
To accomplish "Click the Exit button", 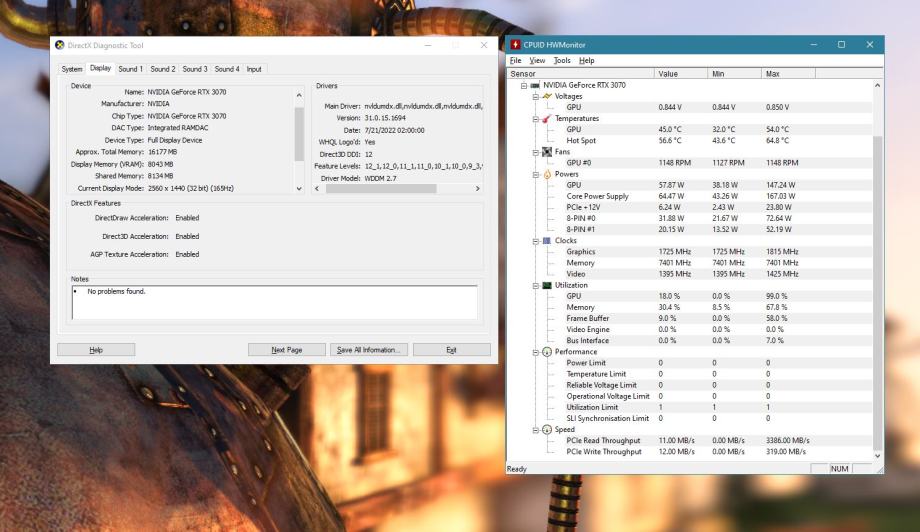I will 452,350.
